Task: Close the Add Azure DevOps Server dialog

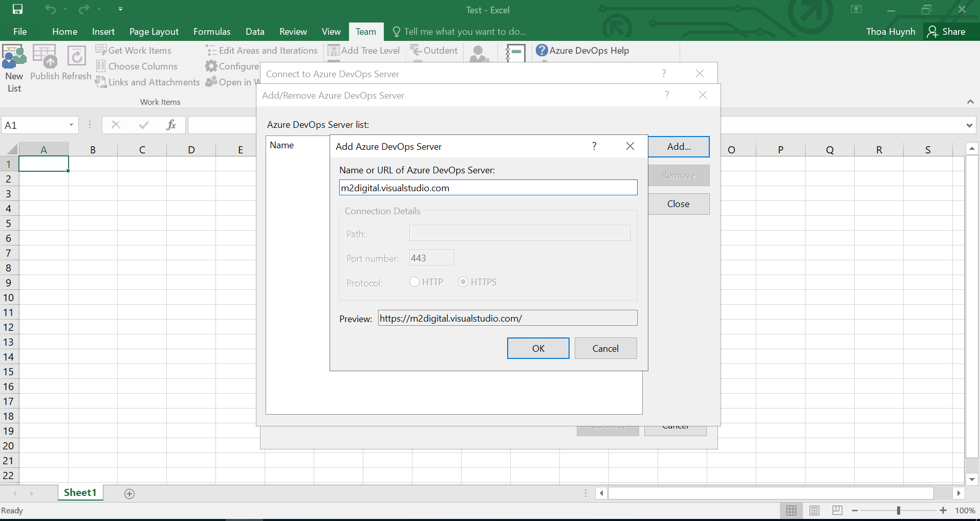Action: [630, 146]
